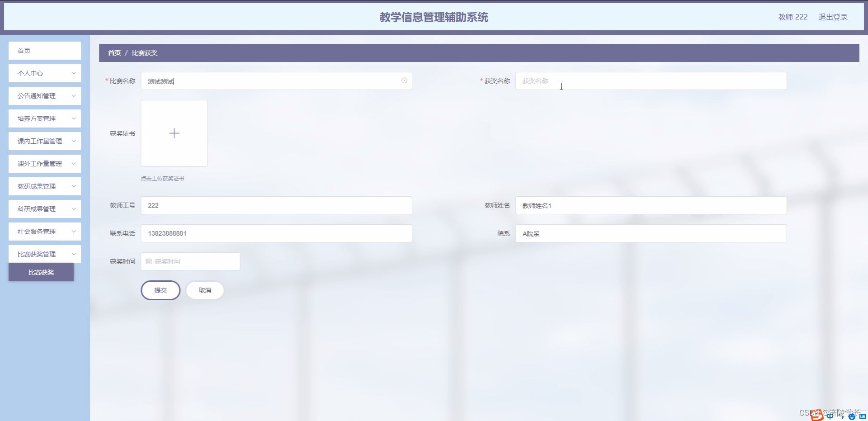The height and width of the screenshot is (421, 868).
Task: Open the emoji picker on the input bar
Action: [x=851, y=416]
